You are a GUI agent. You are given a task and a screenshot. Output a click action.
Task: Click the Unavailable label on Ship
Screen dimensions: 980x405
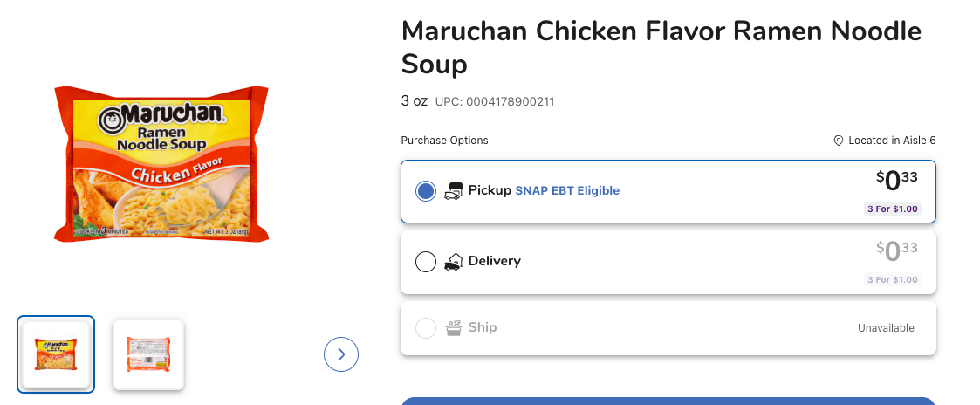(886, 328)
